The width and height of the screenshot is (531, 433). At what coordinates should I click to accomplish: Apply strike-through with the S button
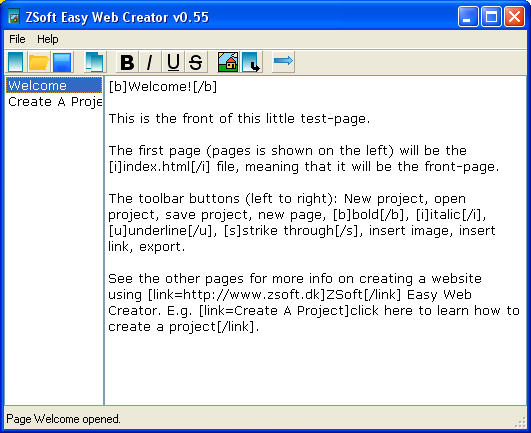click(x=196, y=62)
